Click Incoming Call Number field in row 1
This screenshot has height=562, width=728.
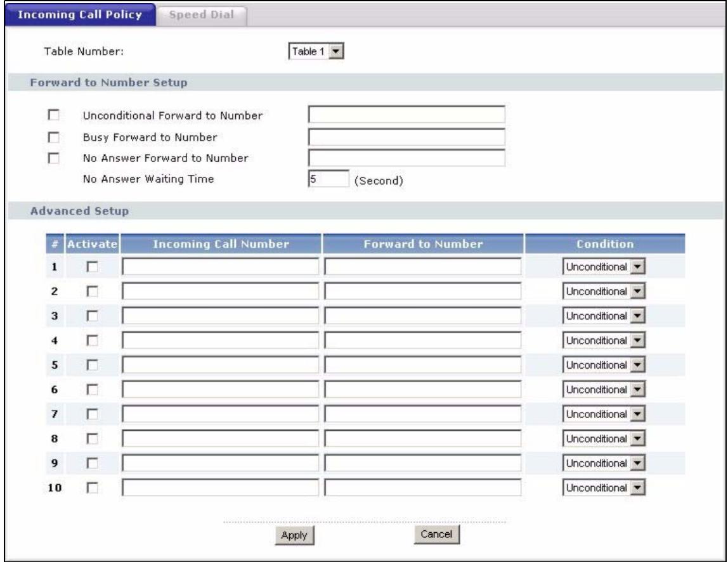coord(221,267)
